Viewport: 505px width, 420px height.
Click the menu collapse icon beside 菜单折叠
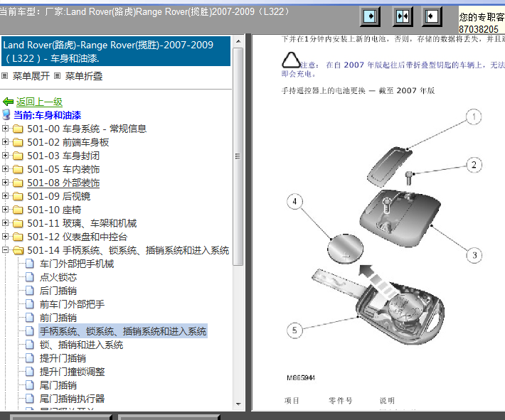pyautogui.click(x=57, y=75)
